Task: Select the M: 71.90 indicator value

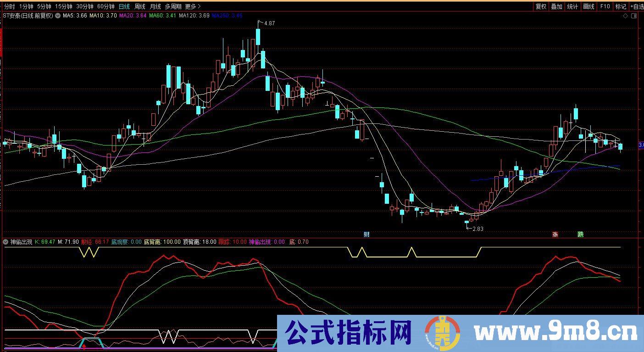Action: [x=68, y=242]
